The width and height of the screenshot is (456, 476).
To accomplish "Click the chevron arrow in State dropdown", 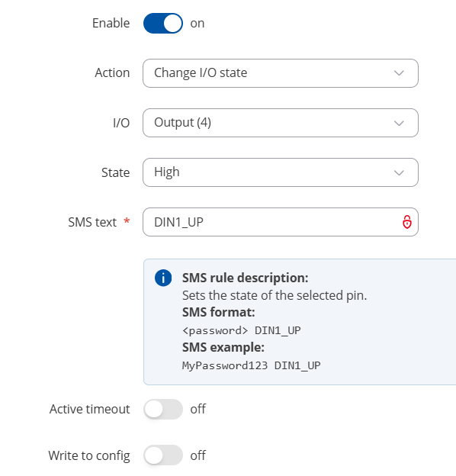I will (399, 172).
